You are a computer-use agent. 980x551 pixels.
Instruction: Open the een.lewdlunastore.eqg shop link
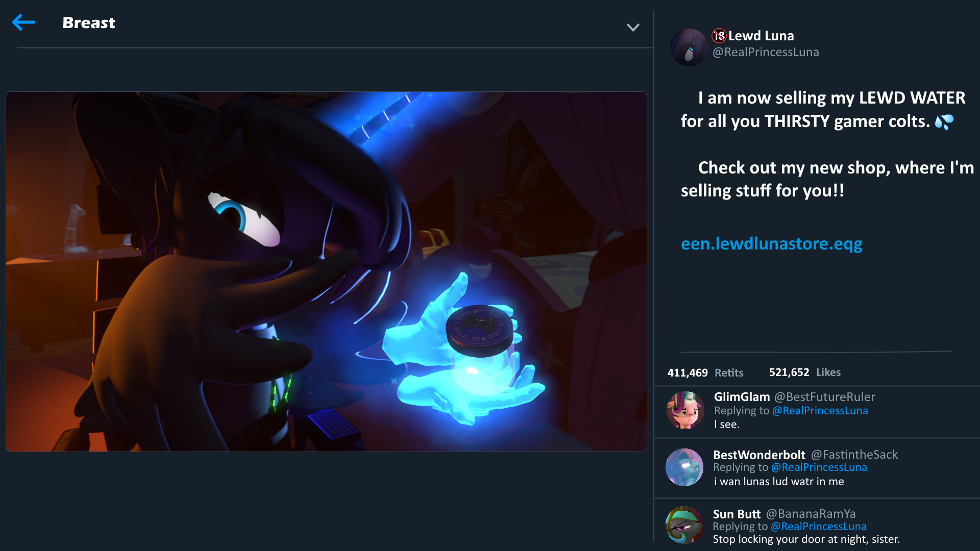771,244
